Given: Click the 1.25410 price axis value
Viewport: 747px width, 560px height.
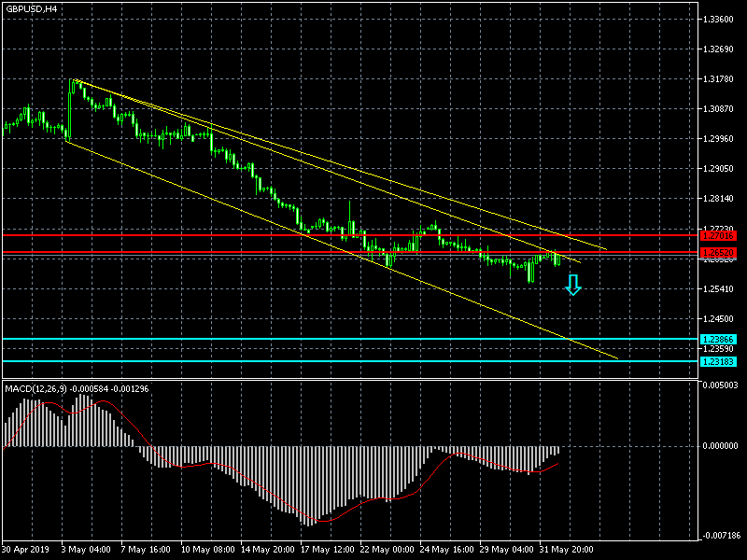Looking at the screenshot, I should 720,288.
